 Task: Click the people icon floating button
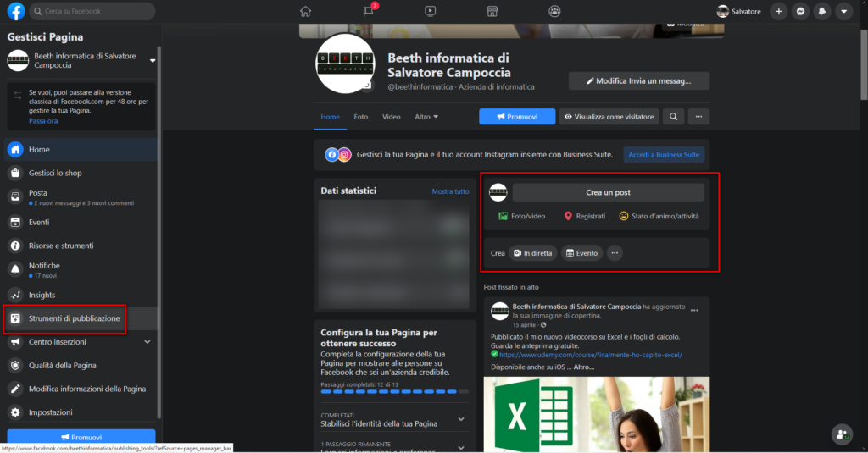pos(842,434)
